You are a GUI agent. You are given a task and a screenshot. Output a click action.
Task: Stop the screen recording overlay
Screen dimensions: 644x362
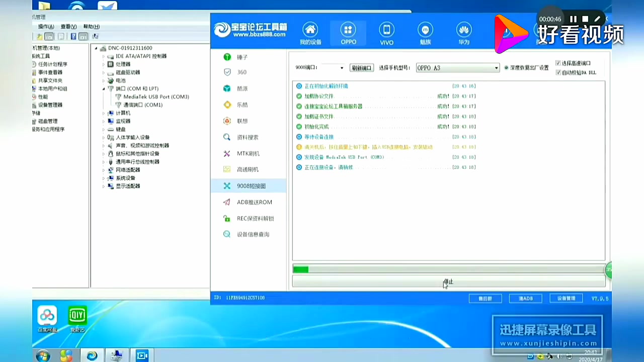585,19
